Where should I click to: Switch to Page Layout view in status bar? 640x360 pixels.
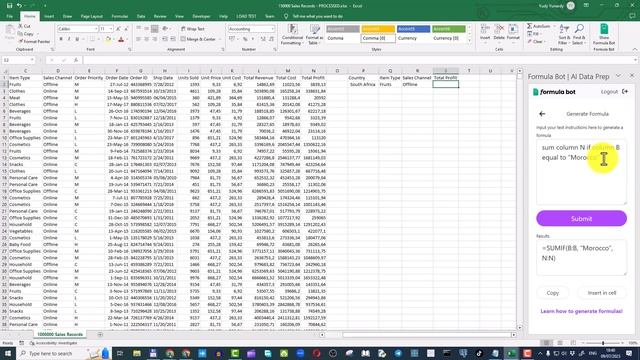[x=560, y=343]
